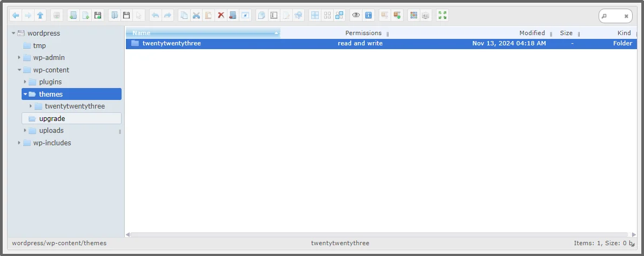Click the horizontal scrollbar left arrow
This screenshot has height=256, width=644.
128,234
